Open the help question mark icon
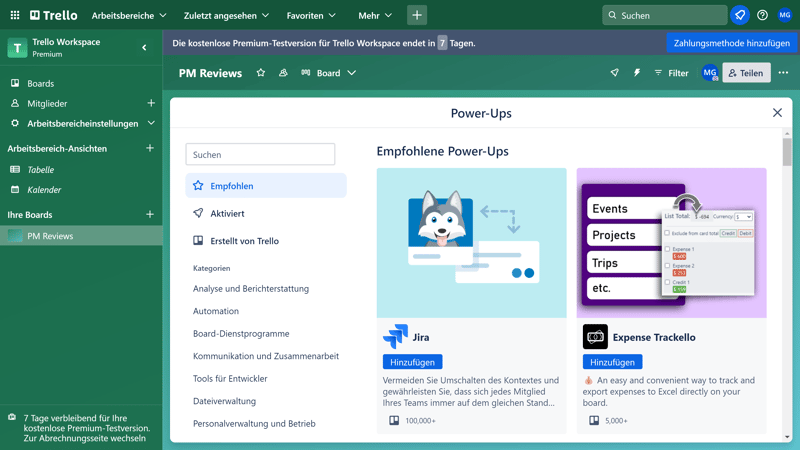This screenshot has width=800, height=450. [x=762, y=15]
